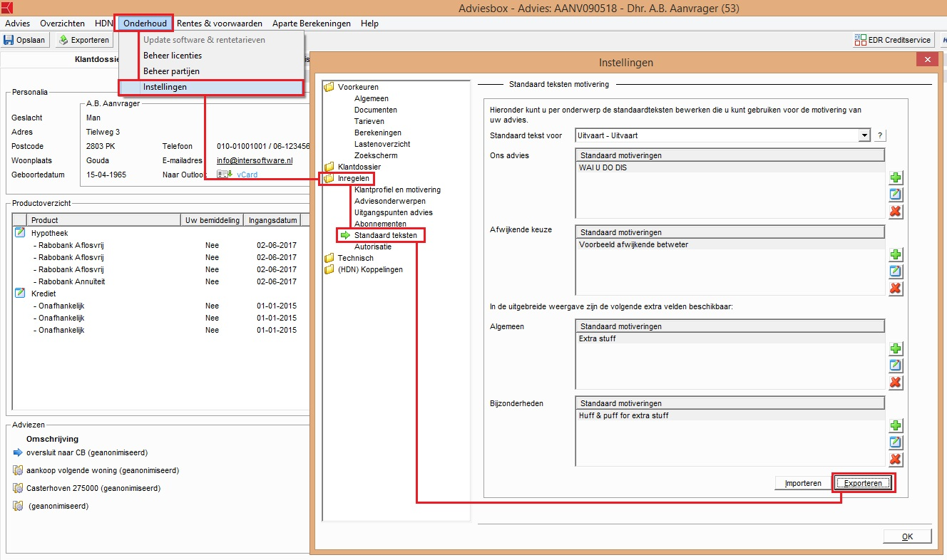The width and height of the screenshot is (947, 560).
Task: Click the Opslaan save toolbar button
Action: 25,40
